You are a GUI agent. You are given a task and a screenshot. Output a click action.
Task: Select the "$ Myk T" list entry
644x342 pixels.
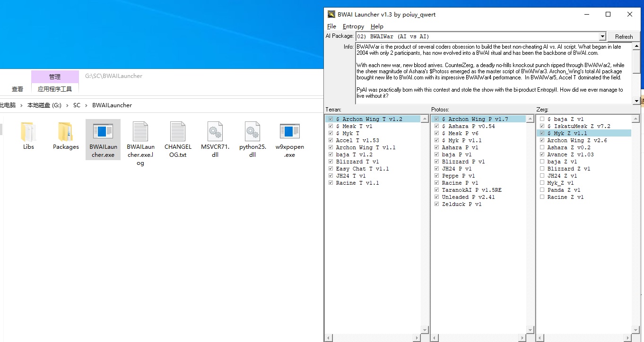(348, 133)
